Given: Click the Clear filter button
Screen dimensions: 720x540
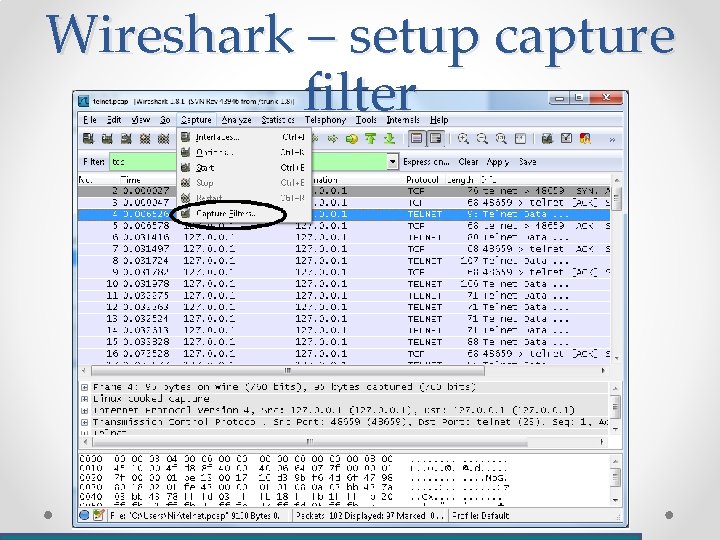Looking at the screenshot, I should click(468, 162).
